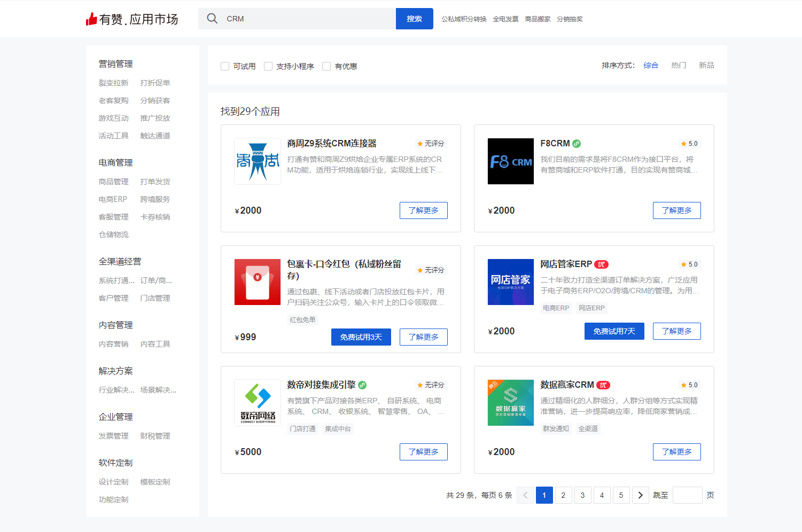Click 了解更多 on 包裹卡 card
802x532 pixels.
pos(424,337)
